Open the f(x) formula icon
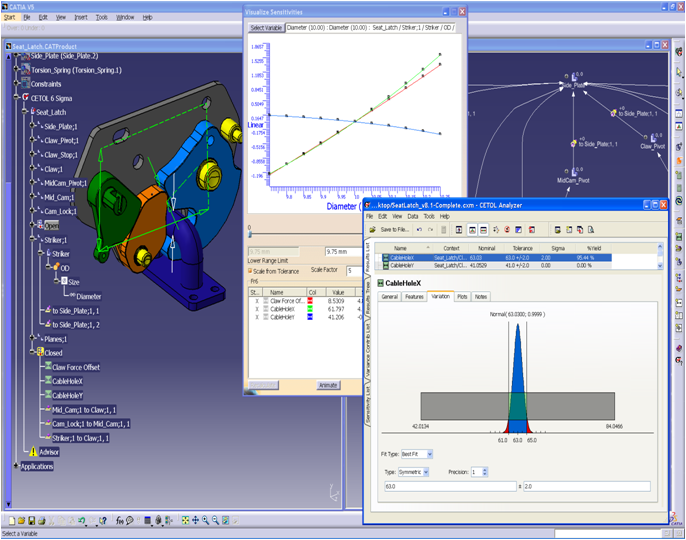Image resolution: width=686 pixels, height=540 pixels. pos(119,520)
